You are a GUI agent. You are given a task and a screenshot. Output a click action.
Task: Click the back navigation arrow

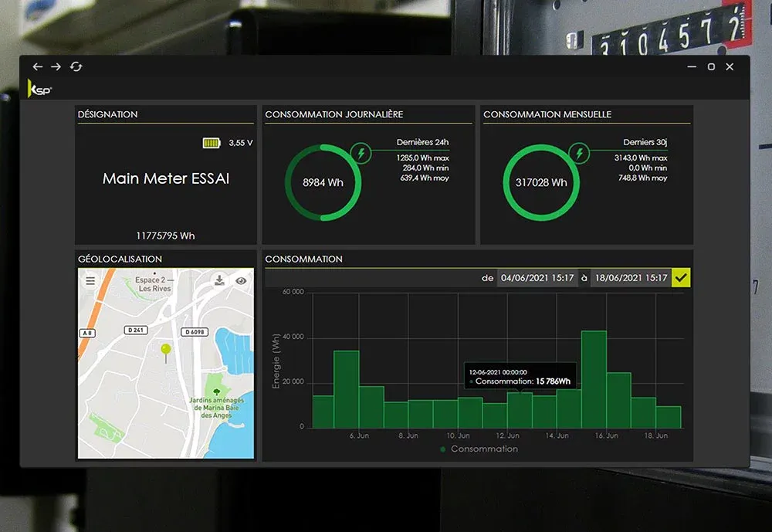click(x=37, y=67)
